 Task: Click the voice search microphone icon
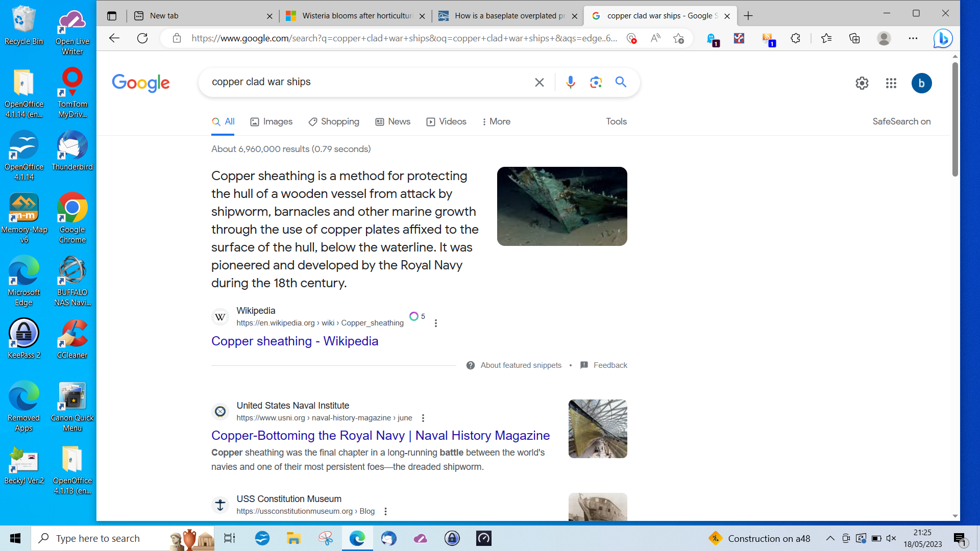[x=571, y=82]
